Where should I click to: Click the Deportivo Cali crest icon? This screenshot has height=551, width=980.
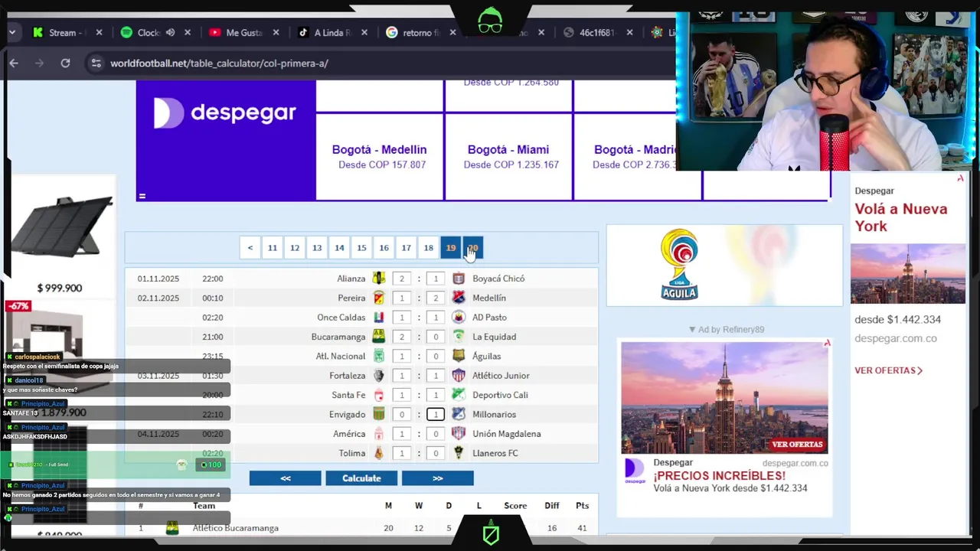(459, 395)
